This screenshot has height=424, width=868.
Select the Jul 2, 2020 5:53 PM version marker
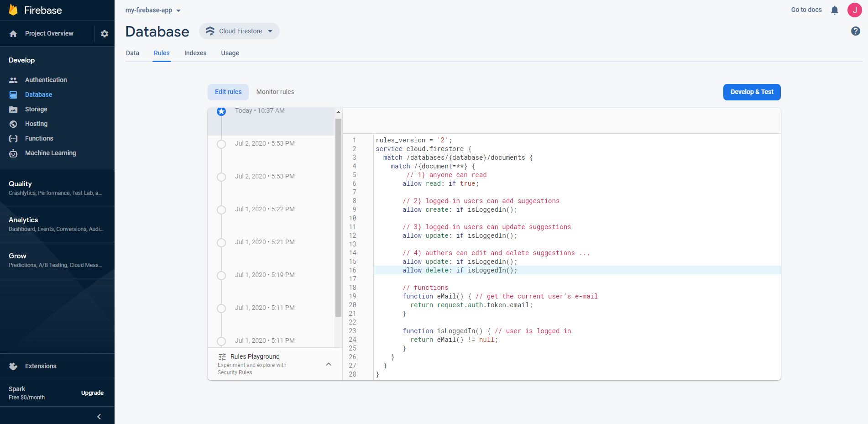[x=221, y=144]
